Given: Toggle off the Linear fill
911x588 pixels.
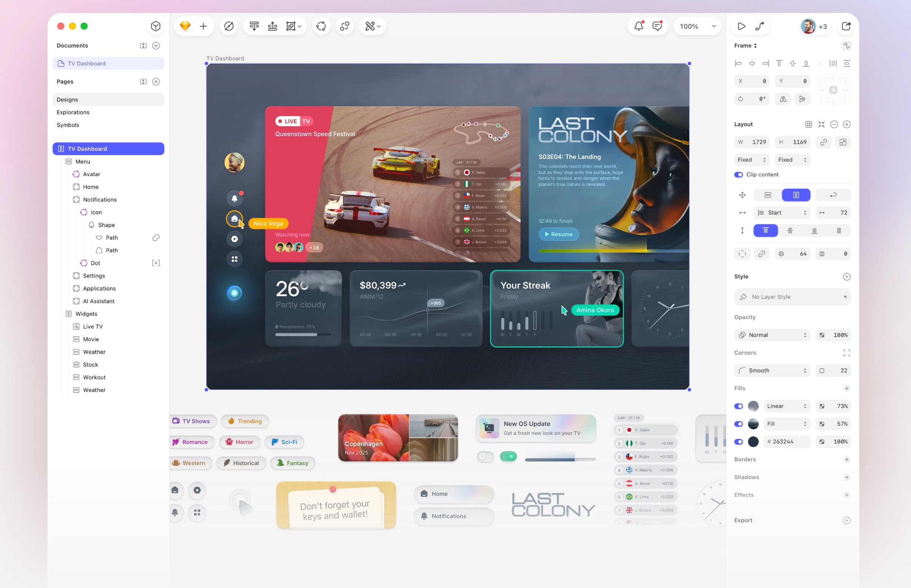Looking at the screenshot, I should coord(738,406).
